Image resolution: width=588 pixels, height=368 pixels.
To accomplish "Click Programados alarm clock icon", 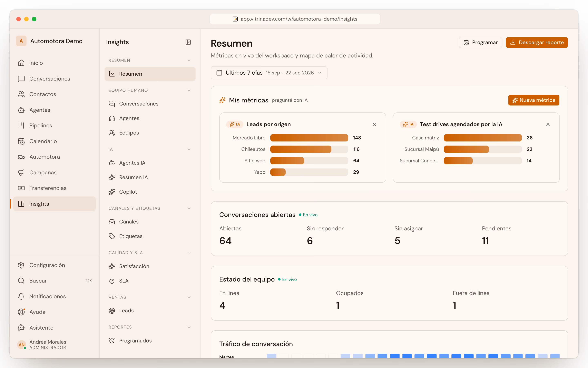I will click(112, 341).
